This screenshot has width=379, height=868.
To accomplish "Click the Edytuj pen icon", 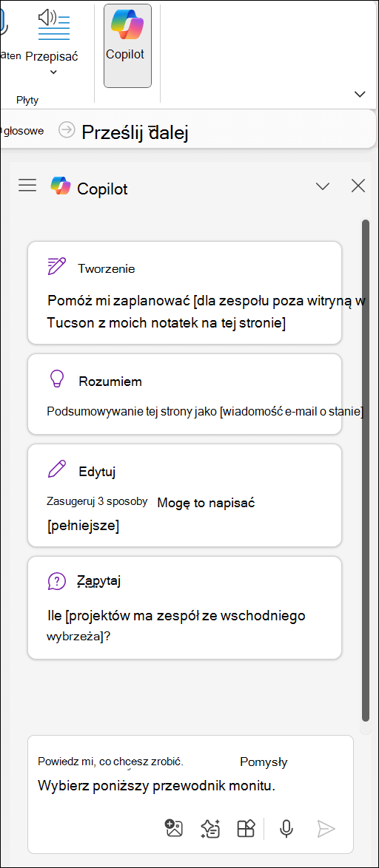I will (x=56, y=469).
